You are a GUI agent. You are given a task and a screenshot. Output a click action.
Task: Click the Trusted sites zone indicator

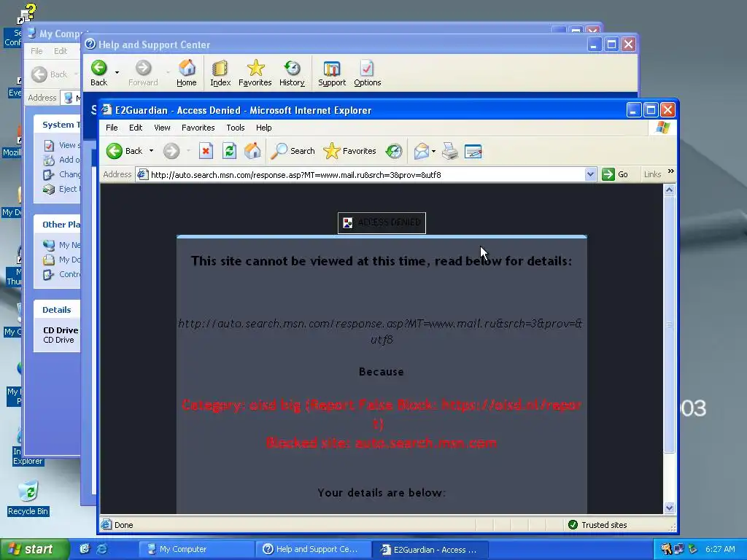(598, 525)
